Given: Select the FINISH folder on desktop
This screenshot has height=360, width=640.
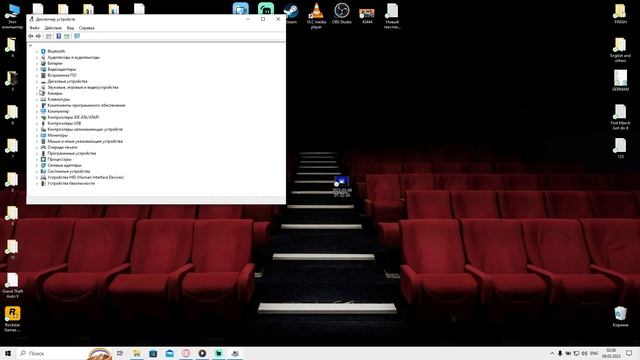Looking at the screenshot, I should [620, 13].
